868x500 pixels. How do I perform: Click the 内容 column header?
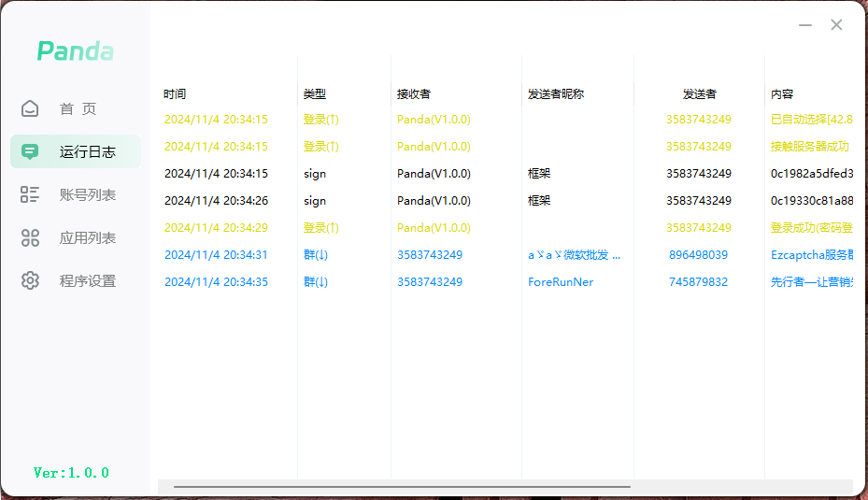(782, 94)
